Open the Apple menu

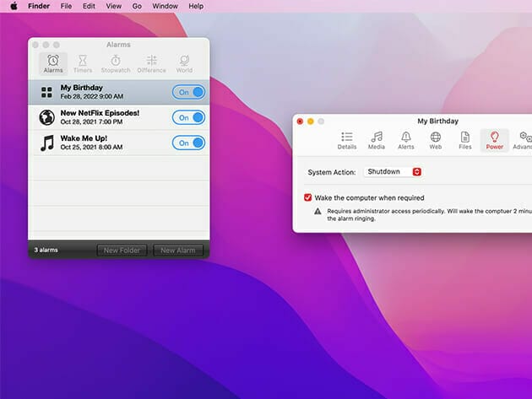[x=14, y=6]
